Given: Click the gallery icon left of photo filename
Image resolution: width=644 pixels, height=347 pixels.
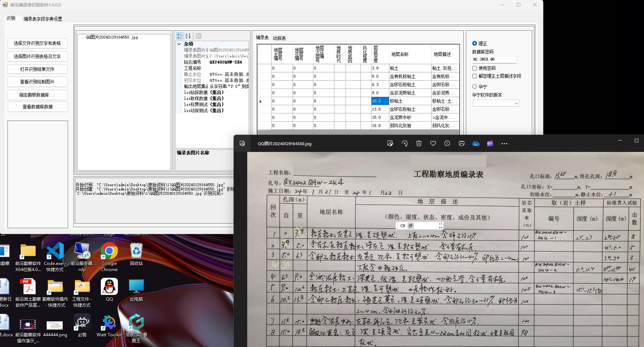Looking at the screenshot, I should pyautogui.click(x=242, y=143).
